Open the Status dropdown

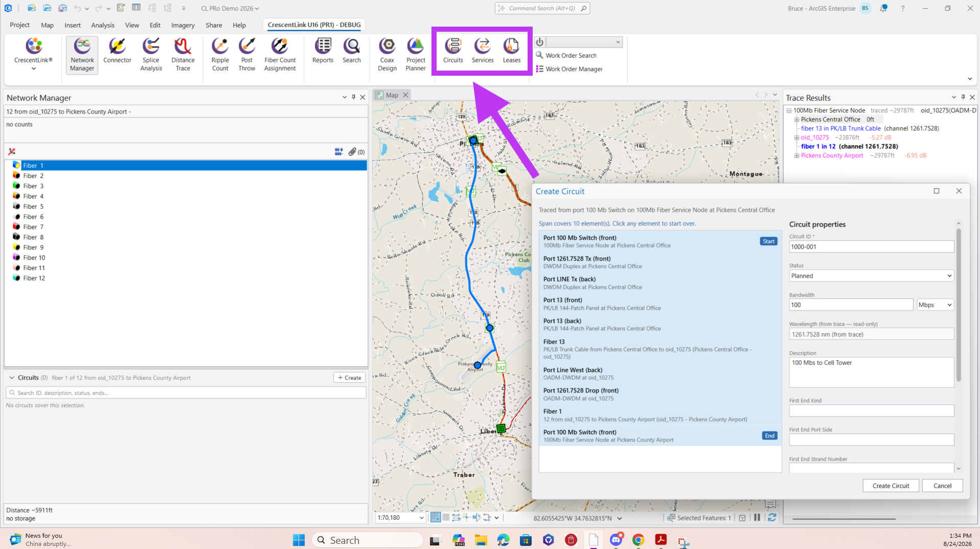pyautogui.click(x=871, y=276)
